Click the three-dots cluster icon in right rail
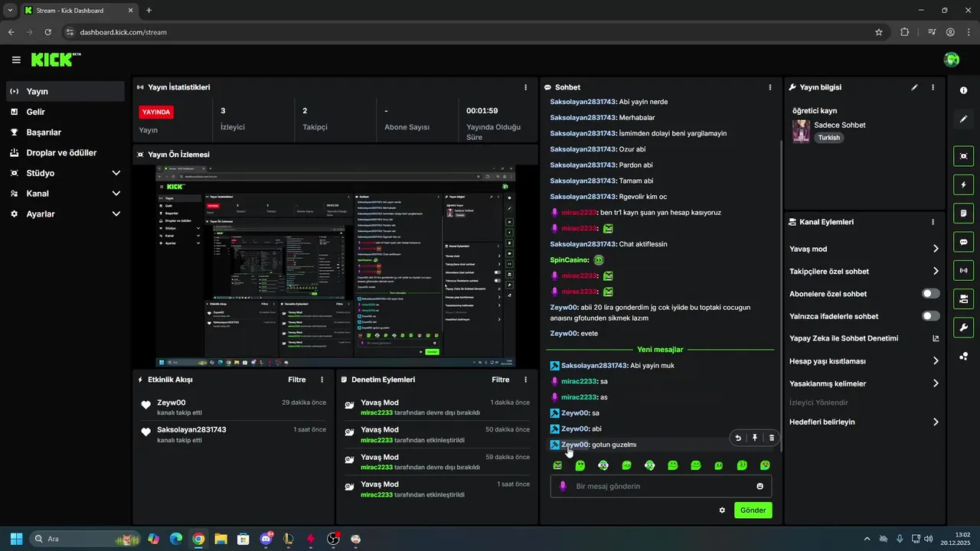The width and height of the screenshot is (980, 551). 963,357
